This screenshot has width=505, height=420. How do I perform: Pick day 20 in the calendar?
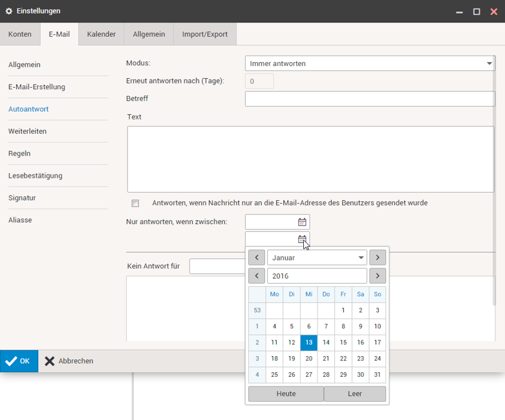click(309, 359)
